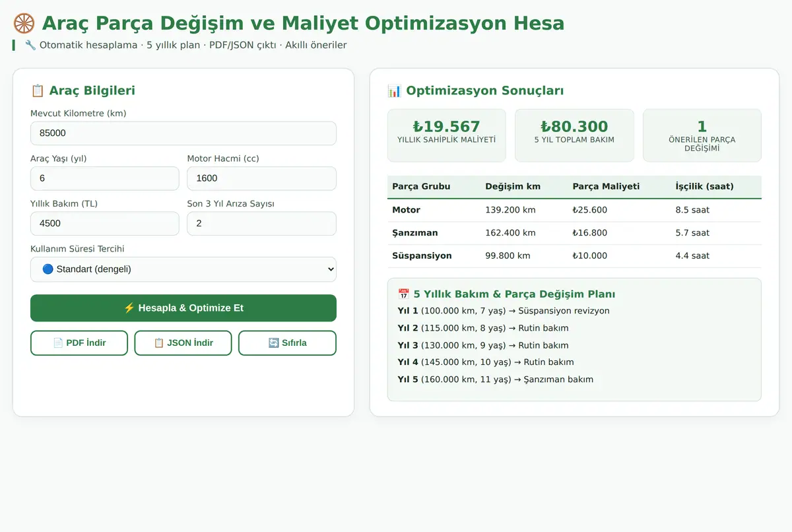Click the Yıl 4 plan line
Screen dimensions: 792x532
486,362
